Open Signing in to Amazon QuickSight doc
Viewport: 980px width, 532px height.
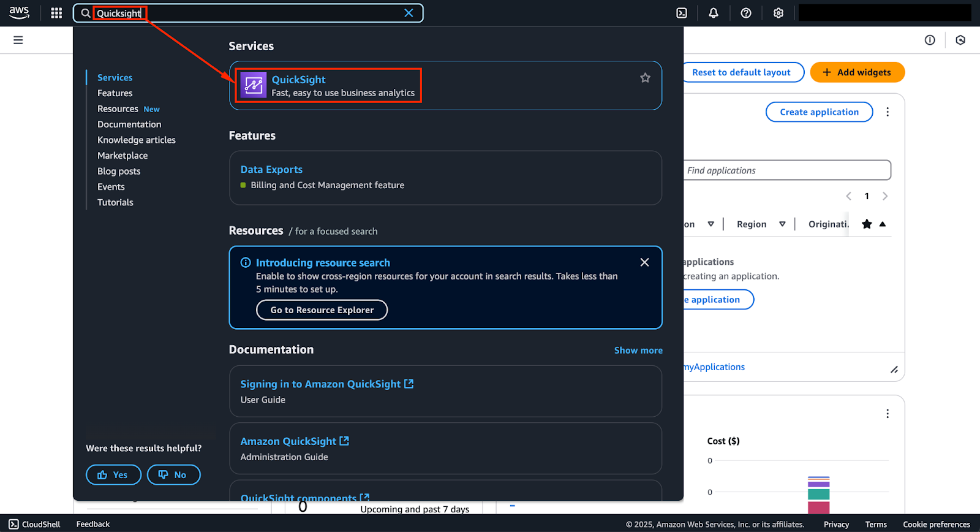point(327,384)
